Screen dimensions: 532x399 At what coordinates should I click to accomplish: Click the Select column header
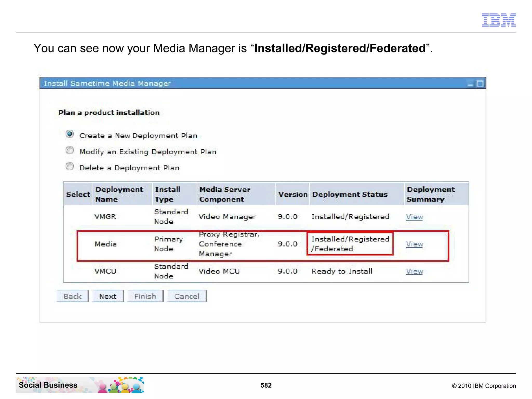coord(78,194)
